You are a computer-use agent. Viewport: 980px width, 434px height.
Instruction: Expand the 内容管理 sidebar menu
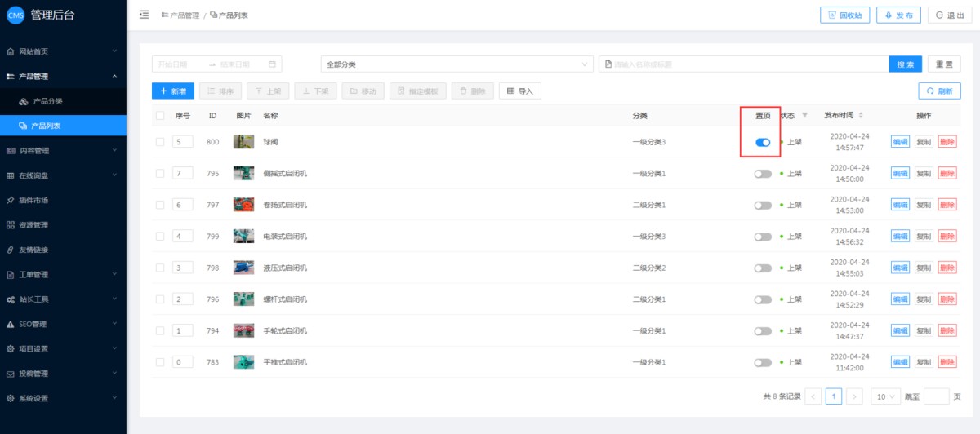click(63, 151)
